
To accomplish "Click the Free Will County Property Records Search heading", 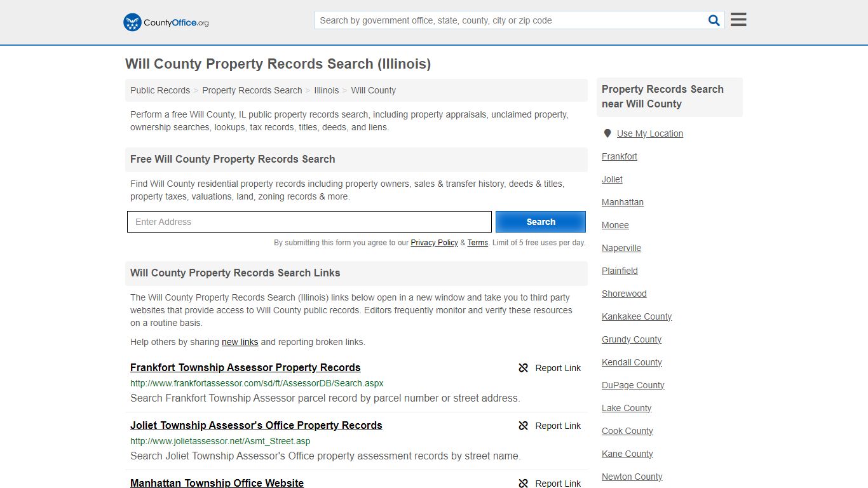I will point(233,159).
